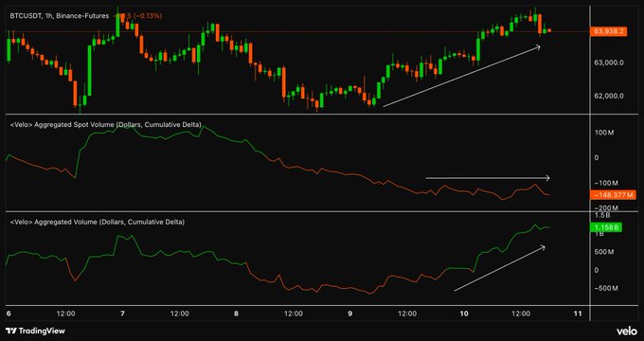
Task: Click the 1.5B axis label
Action: tap(602, 215)
